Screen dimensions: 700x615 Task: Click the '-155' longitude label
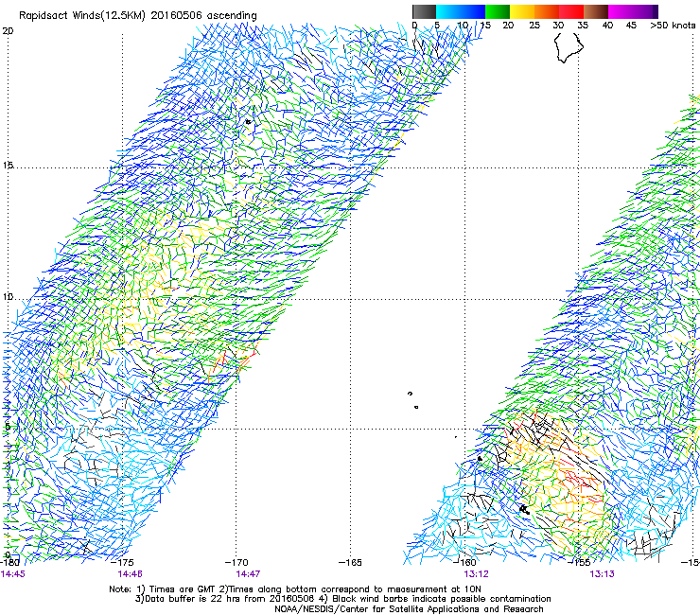point(579,562)
